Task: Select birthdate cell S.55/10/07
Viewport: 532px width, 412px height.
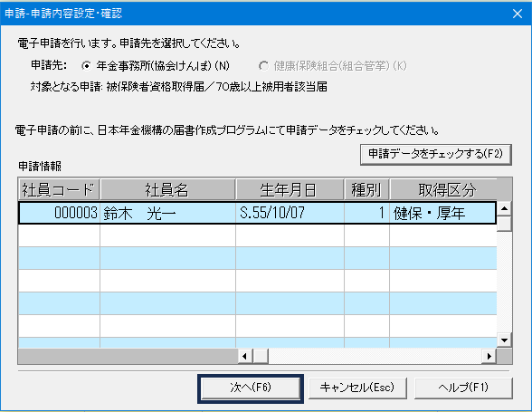Action: coord(290,214)
